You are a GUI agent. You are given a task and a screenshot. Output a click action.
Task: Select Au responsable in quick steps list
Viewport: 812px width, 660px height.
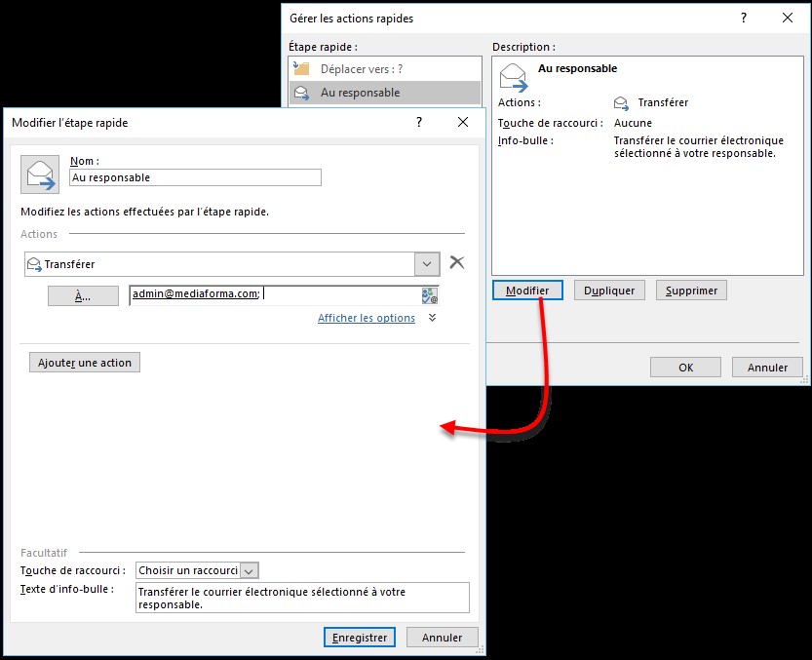click(385, 93)
